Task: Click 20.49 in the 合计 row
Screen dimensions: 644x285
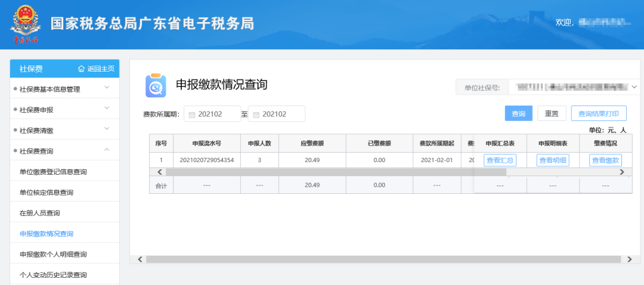Action: click(312, 185)
